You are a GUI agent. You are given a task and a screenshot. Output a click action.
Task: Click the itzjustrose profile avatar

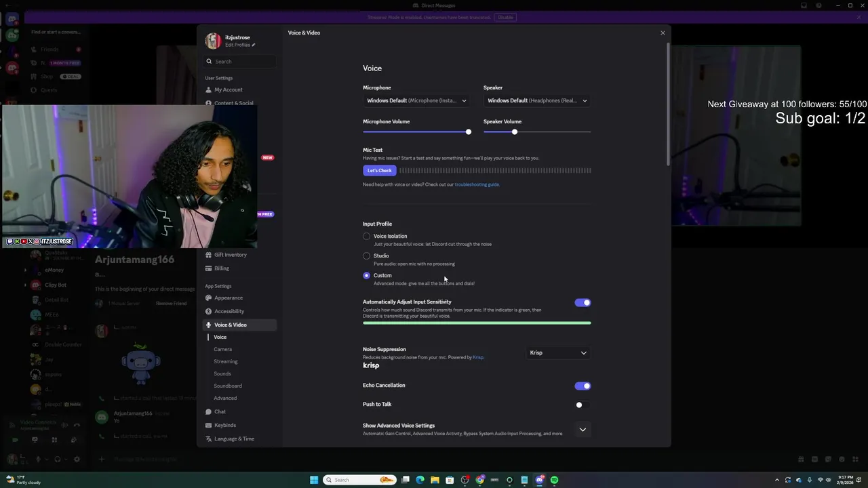(x=214, y=41)
